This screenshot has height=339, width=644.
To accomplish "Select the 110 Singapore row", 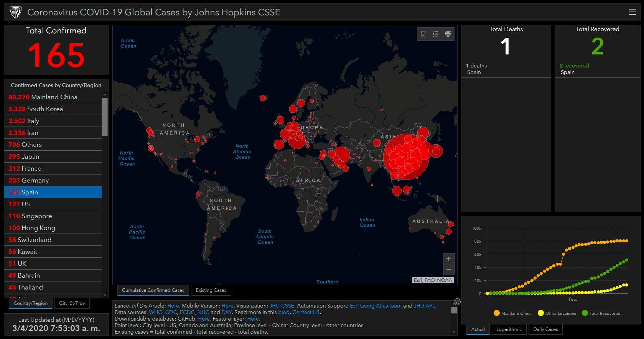I will click(53, 216).
